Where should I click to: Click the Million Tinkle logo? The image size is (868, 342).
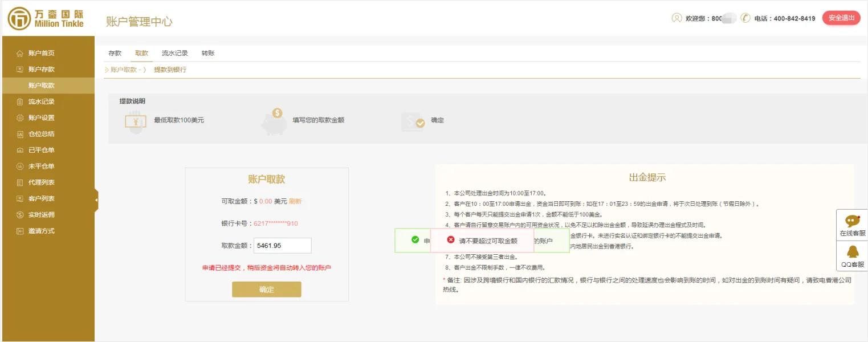click(46, 18)
